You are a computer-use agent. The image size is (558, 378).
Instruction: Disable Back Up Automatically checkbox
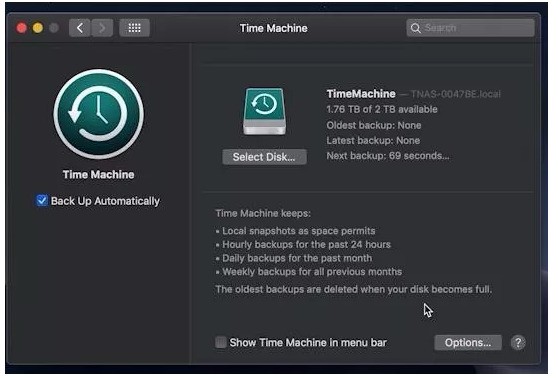(42, 200)
